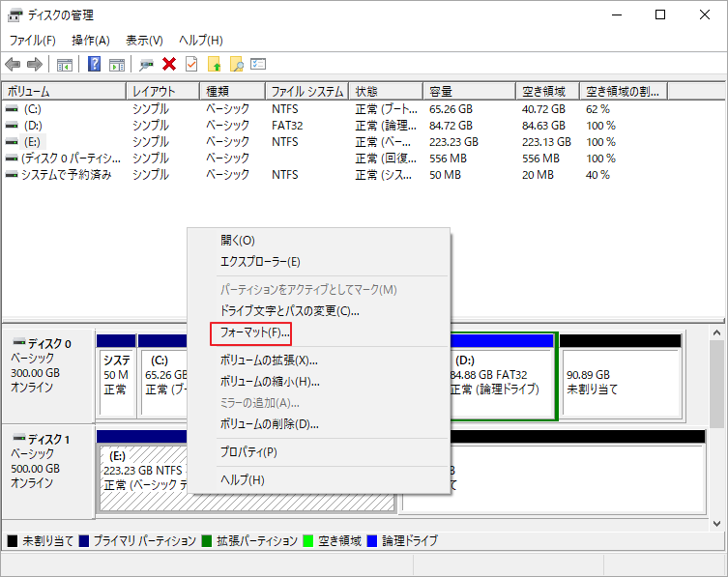Open the blue Help question-mark icon
Viewport: 728px width, 577px height.
click(x=94, y=64)
